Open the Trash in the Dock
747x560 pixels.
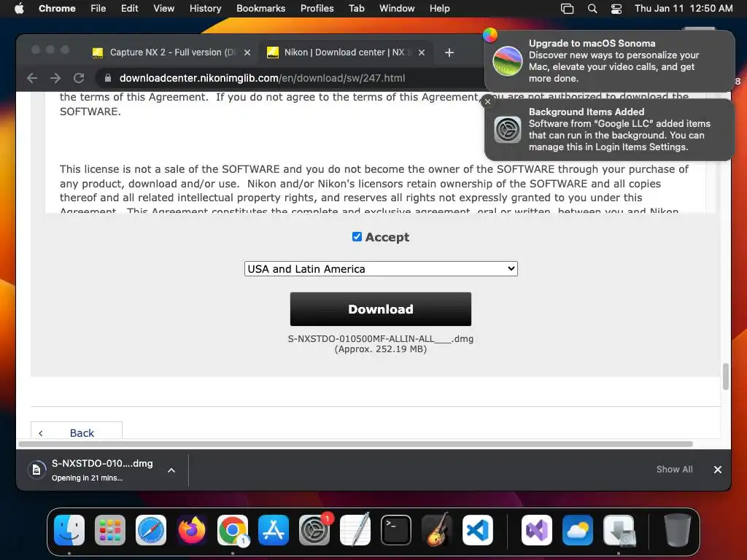[x=678, y=530]
